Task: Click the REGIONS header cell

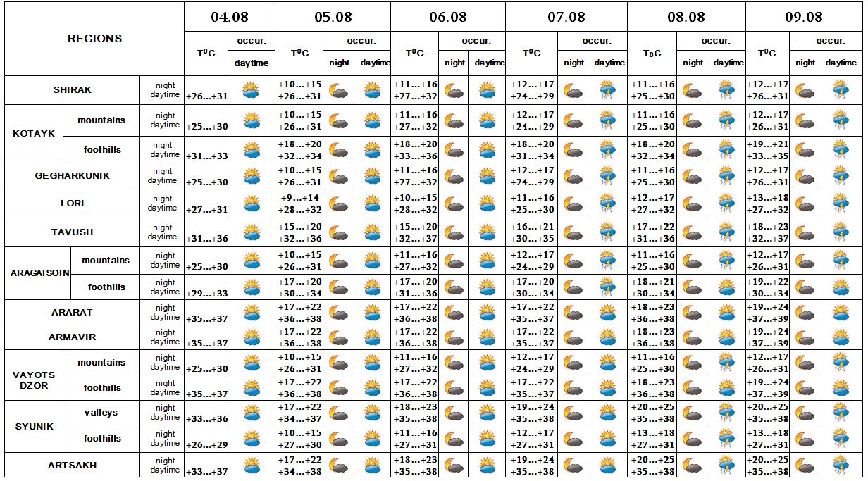Action: click(x=94, y=39)
